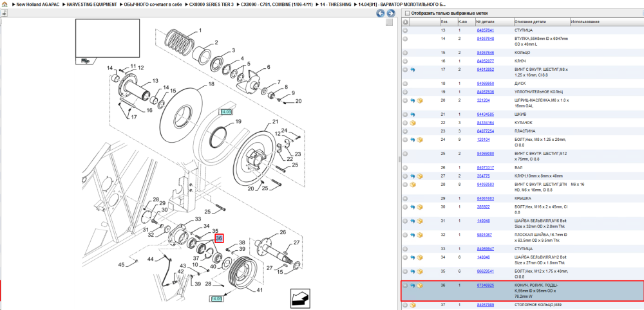Viewport: 644px width, 310px height.
Task: Open part number link 86629541
Action: (x=486, y=271)
